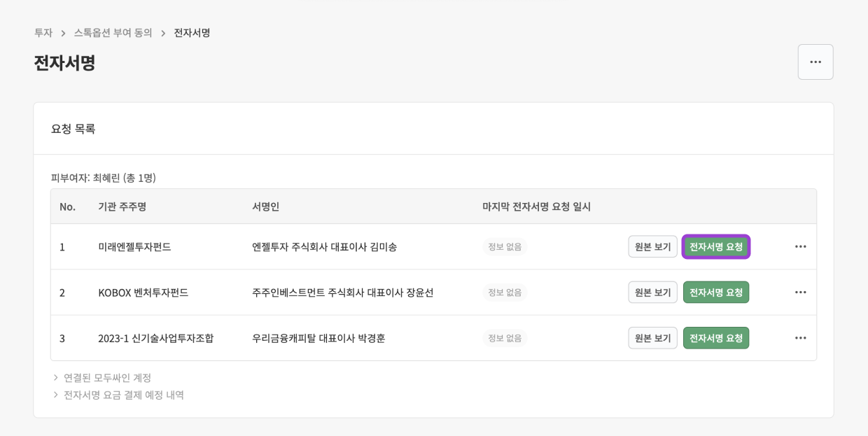Open row menu for 2023-1 신기술사업투자조합

800,338
